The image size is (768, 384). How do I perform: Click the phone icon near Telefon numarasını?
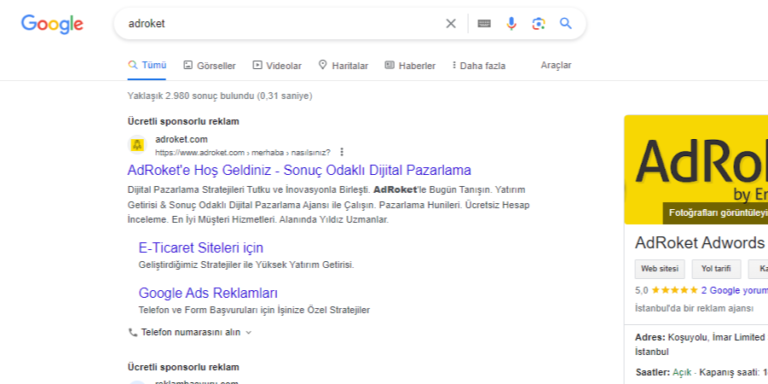coord(133,332)
